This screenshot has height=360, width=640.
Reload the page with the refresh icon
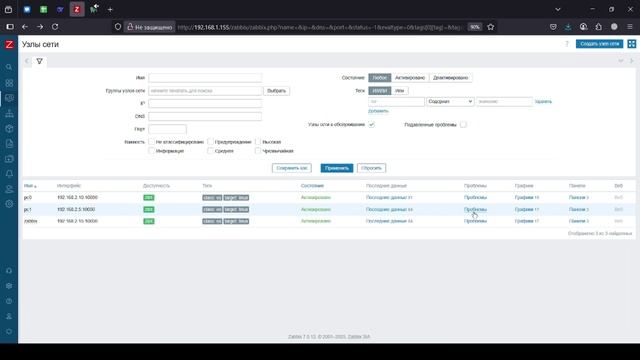point(55,27)
